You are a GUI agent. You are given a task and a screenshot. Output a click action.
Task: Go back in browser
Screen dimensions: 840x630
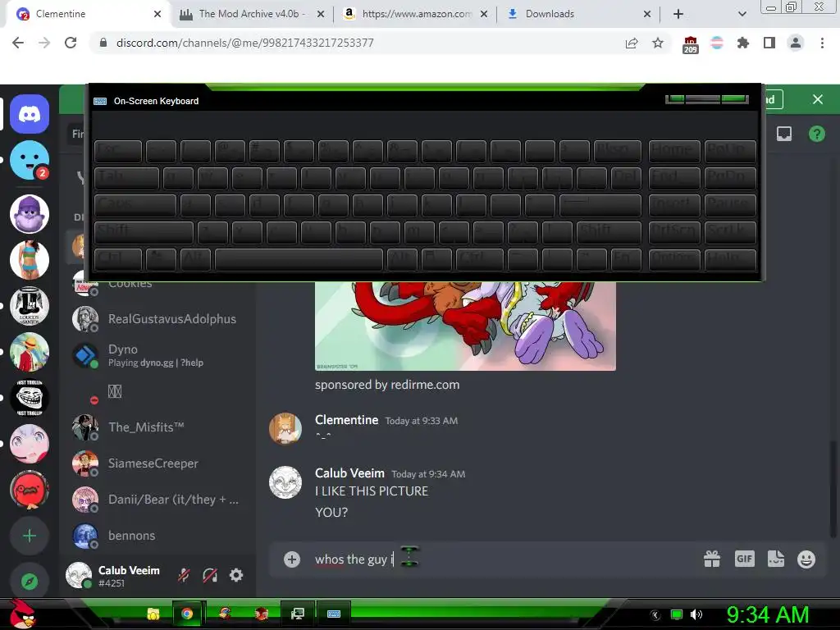point(18,43)
